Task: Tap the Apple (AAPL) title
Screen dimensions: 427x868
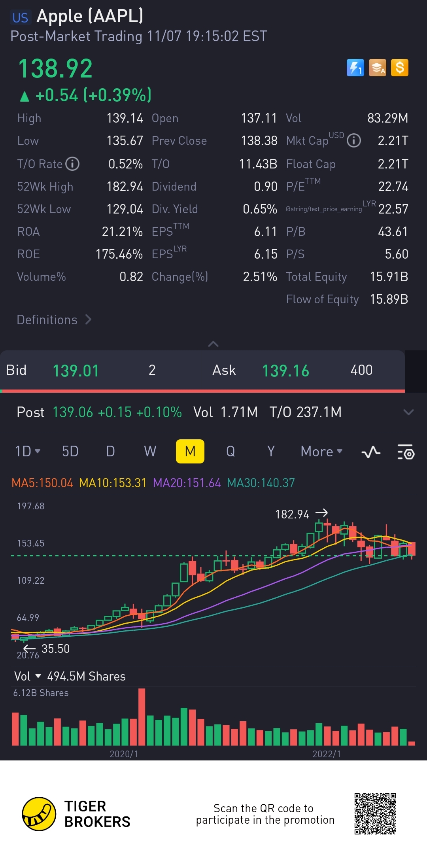Action: coord(90,16)
